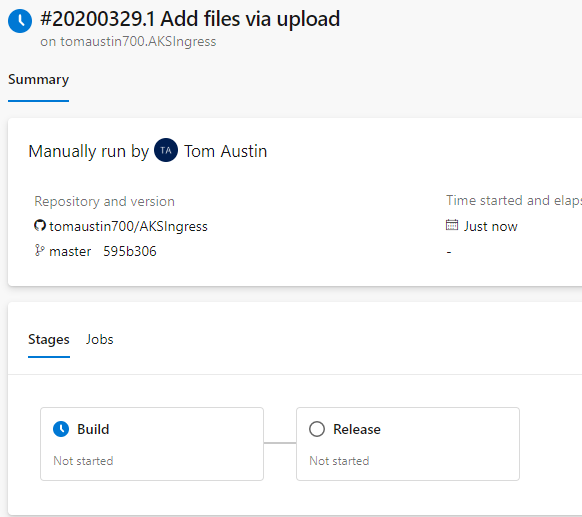
Task: Click the TA user avatar
Action: tap(166, 150)
